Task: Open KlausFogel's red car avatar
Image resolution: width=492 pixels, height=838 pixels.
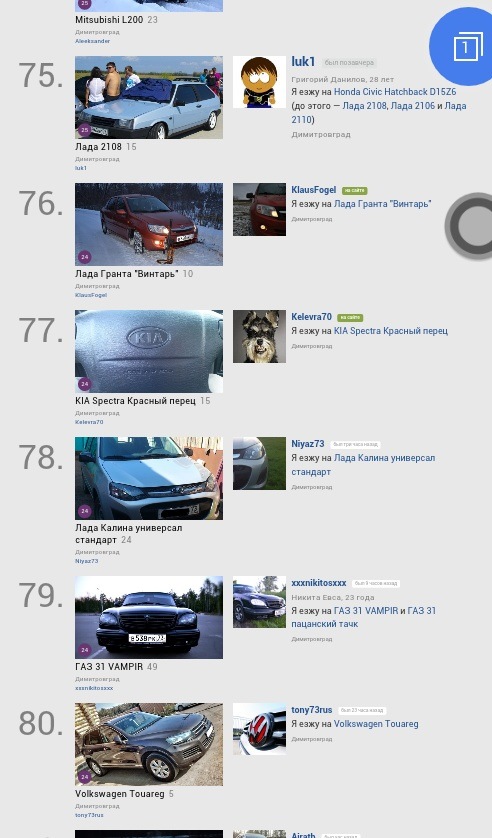Action: 259,210
